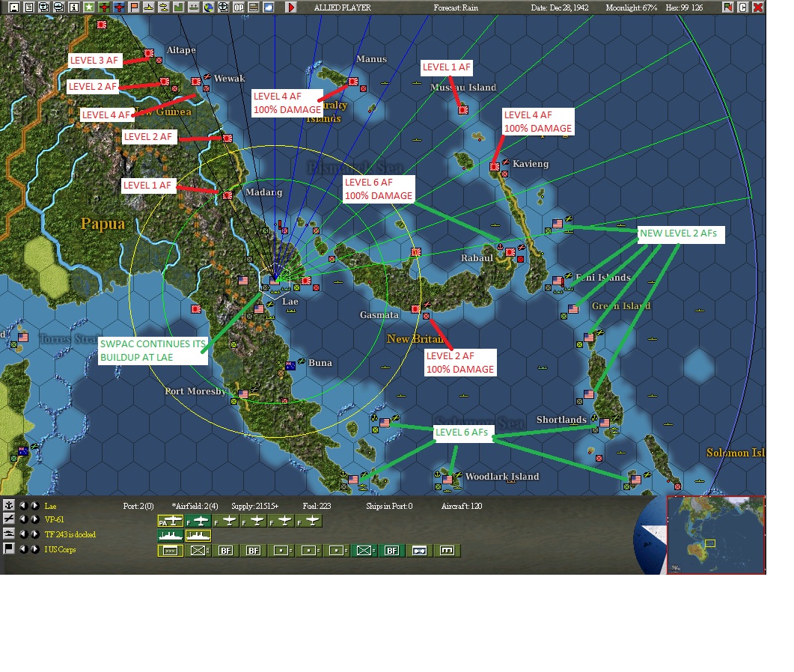The image size is (794, 672).
Task: Click the 'C' toolbar button
Action: point(742,7)
